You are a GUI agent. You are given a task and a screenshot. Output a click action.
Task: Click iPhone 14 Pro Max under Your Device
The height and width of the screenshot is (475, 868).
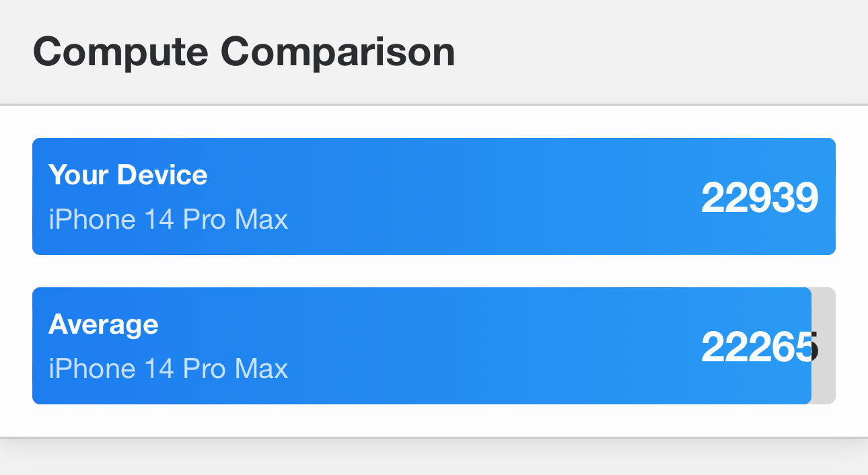point(168,220)
